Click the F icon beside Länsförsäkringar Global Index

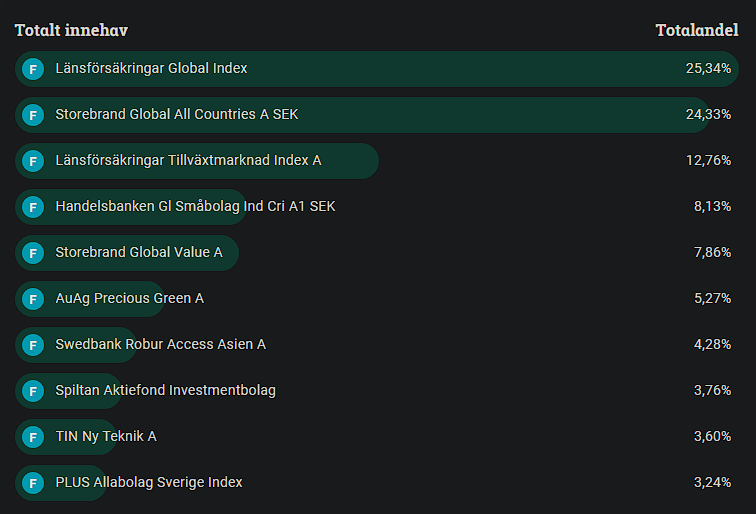click(33, 69)
